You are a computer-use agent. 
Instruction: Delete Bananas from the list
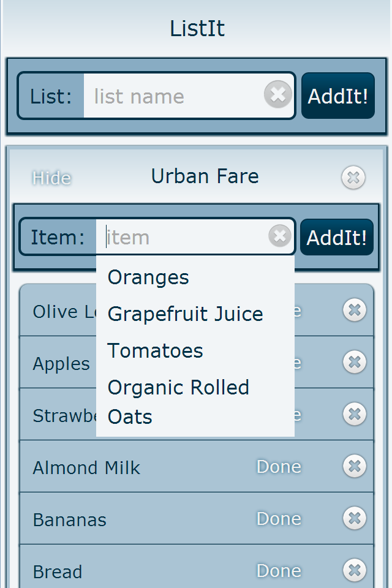[354, 519]
